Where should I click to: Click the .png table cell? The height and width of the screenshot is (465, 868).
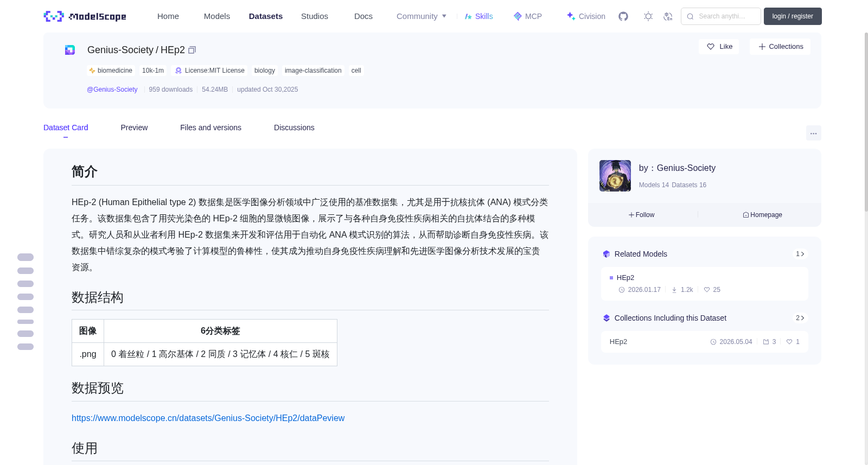(88, 354)
